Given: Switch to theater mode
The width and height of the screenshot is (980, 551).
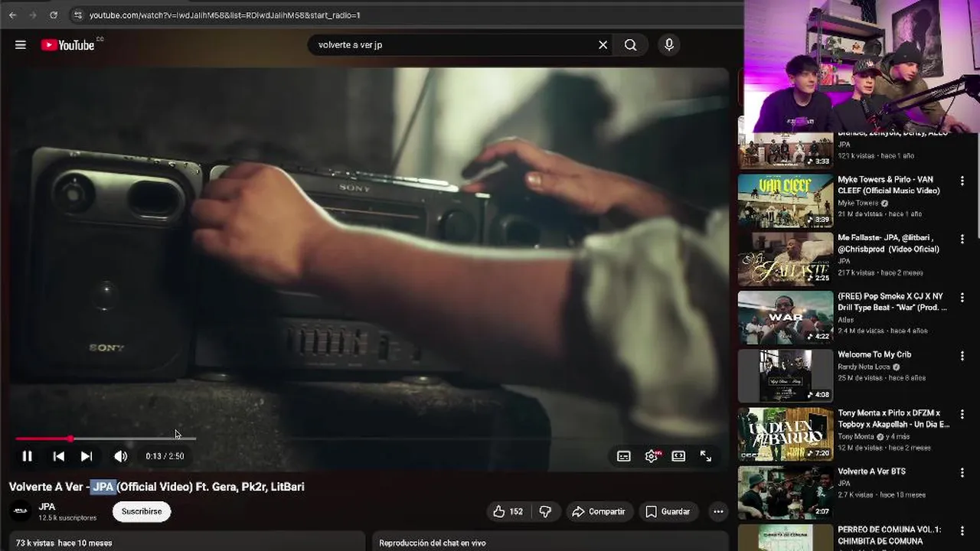Looking at the screenshot, I should pyautogui.click(x=678, y=456).
